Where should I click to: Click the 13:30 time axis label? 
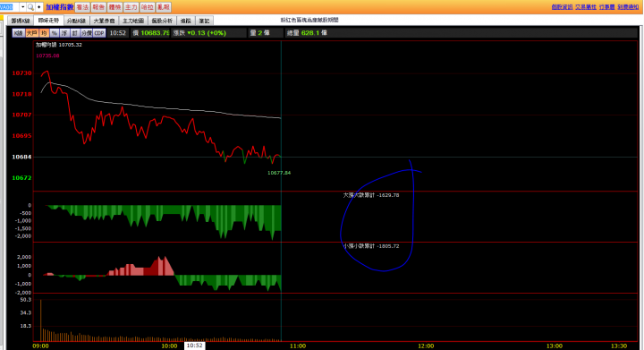619,346
